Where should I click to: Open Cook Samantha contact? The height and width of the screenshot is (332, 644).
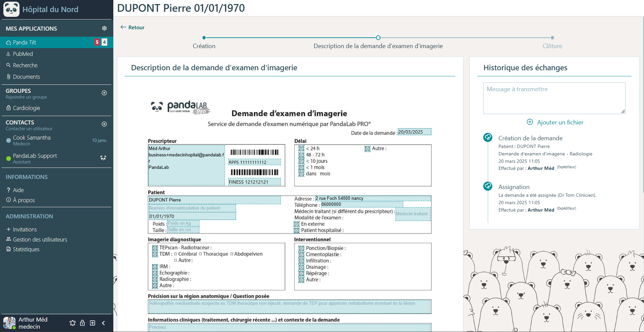pyautogui.click(x=56, y=140)
